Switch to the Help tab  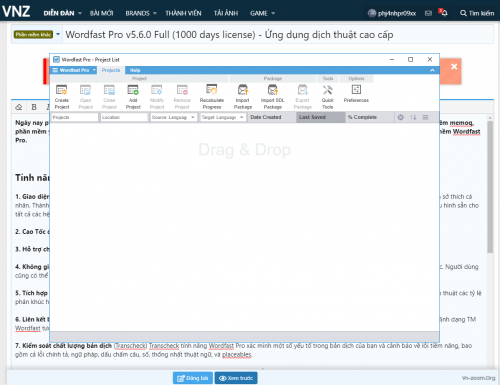[x=135, y=70]
